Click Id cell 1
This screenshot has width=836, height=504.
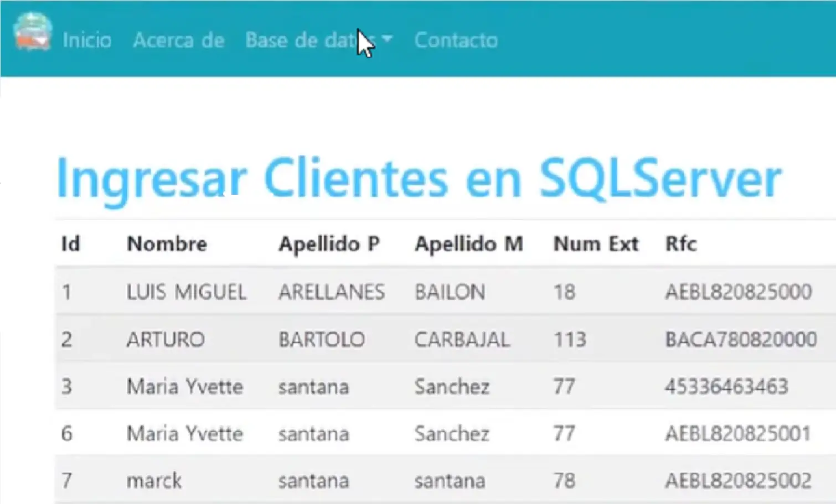[x=66, y=292]
